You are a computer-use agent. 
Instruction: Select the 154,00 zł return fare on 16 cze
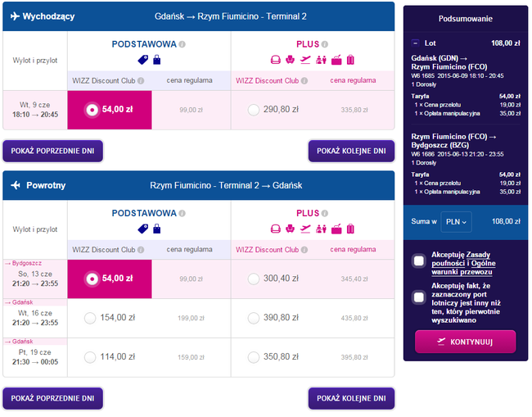(90, 318)
